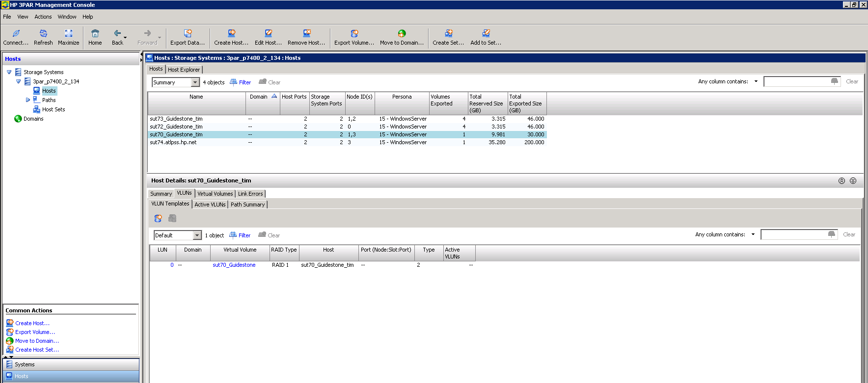Expand the Paths tree node

tap(28, 100)
